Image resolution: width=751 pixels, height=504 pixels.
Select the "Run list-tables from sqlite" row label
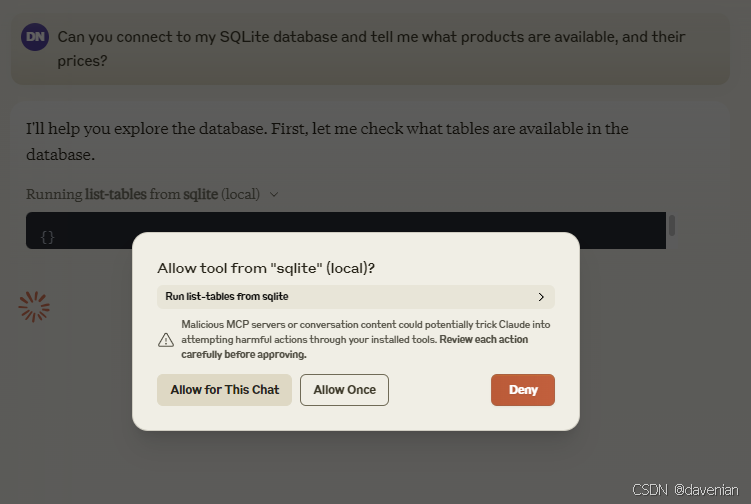(x=227, y=297)
